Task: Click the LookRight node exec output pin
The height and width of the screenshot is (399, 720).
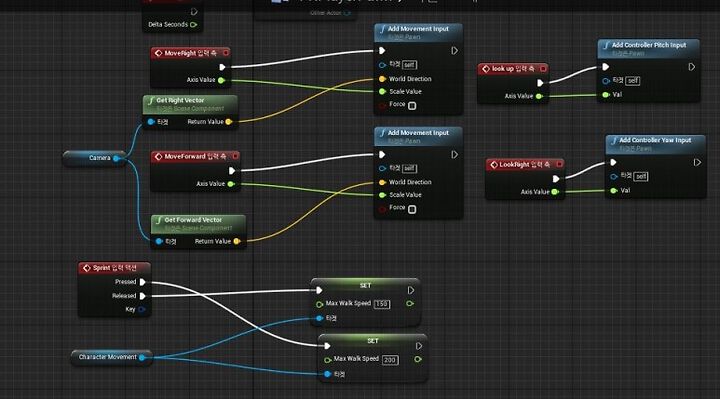Action: pos(556,179)
